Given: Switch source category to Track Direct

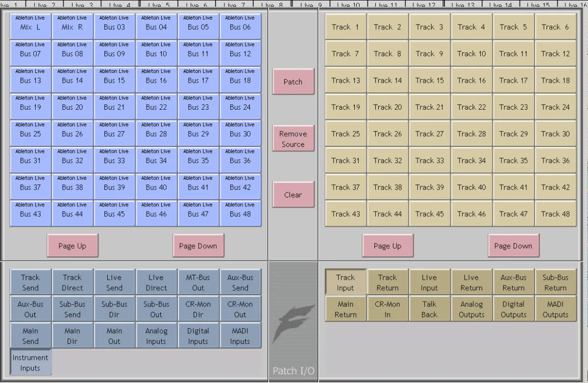Looking at the screenshot, I should pyautogui.click(x=73, y=283).
